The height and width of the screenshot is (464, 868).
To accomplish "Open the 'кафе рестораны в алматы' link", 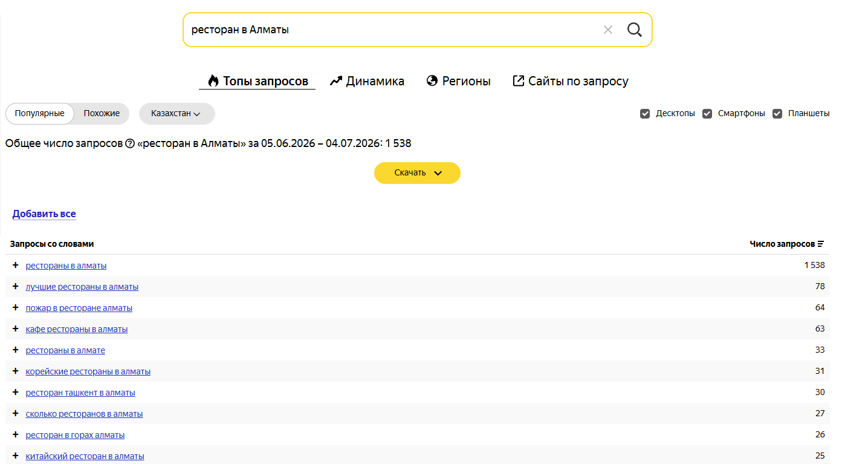I will [76, 329].
